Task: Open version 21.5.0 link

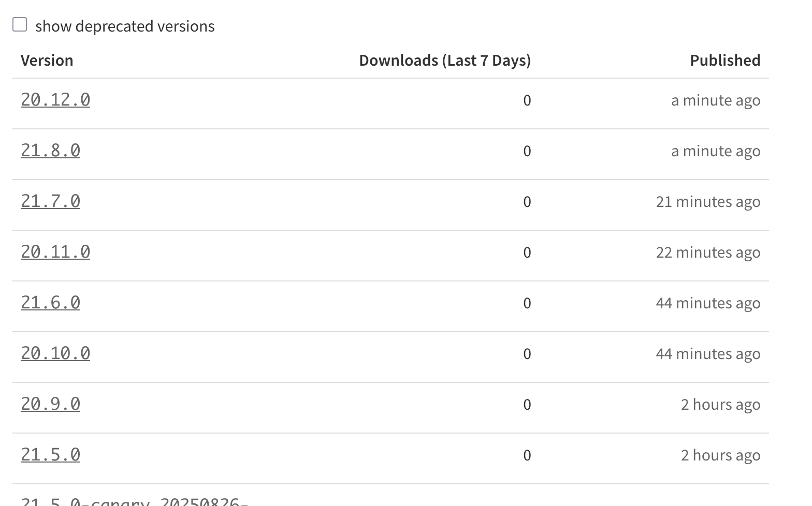Action: 50,455
